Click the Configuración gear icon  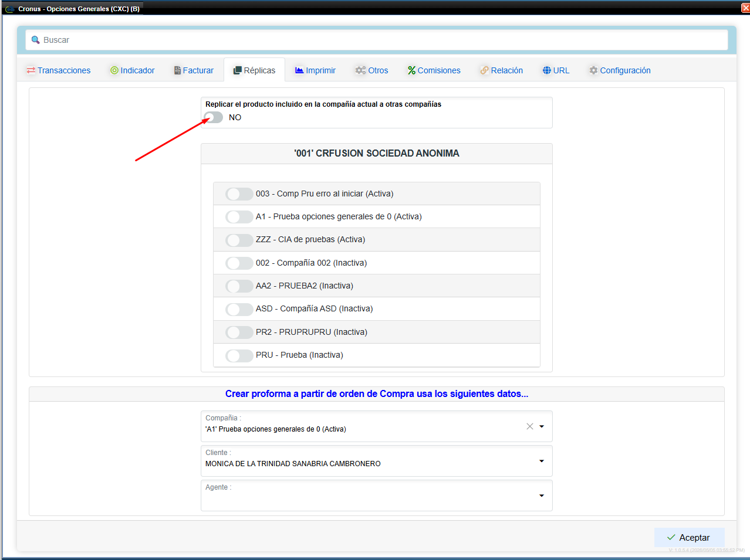(x=593, y=70)
